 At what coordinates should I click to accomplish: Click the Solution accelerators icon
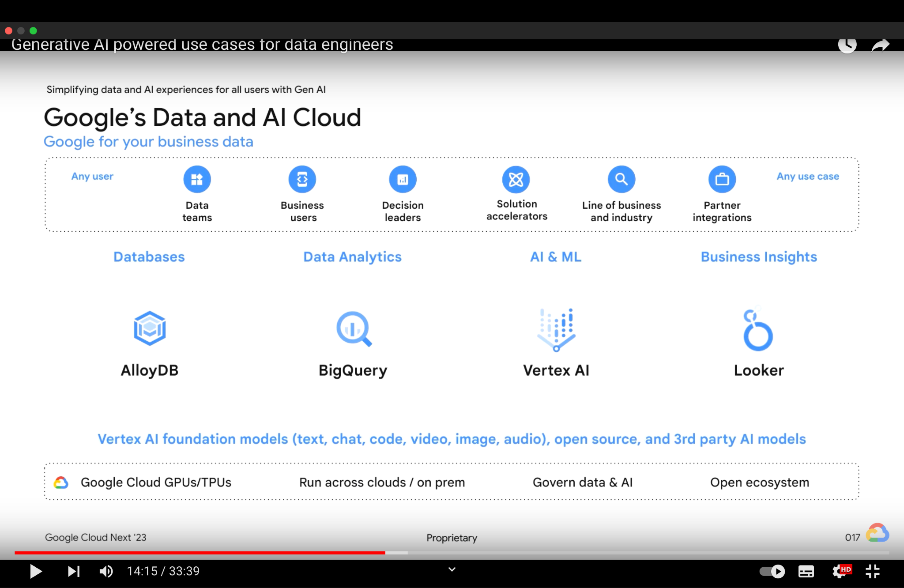tap(516, 179)
